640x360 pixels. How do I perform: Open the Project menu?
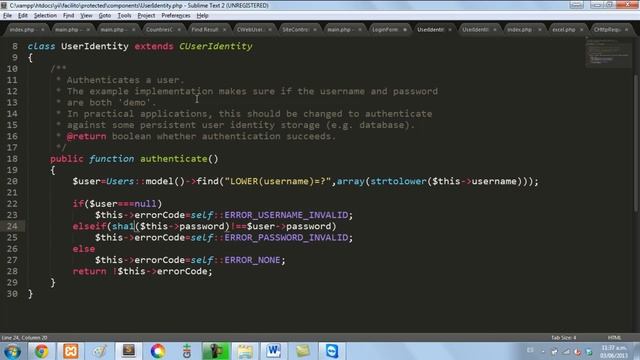(x=146, y=16)
